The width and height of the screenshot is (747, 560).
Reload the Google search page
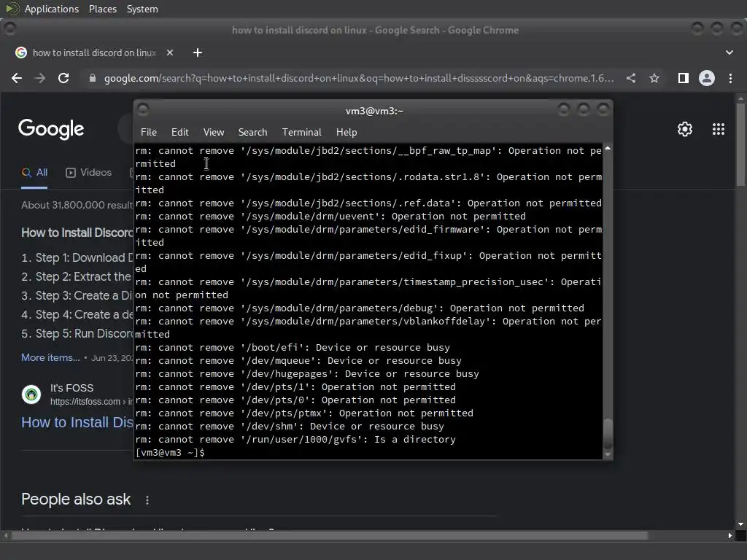click(x=63, y=78)
